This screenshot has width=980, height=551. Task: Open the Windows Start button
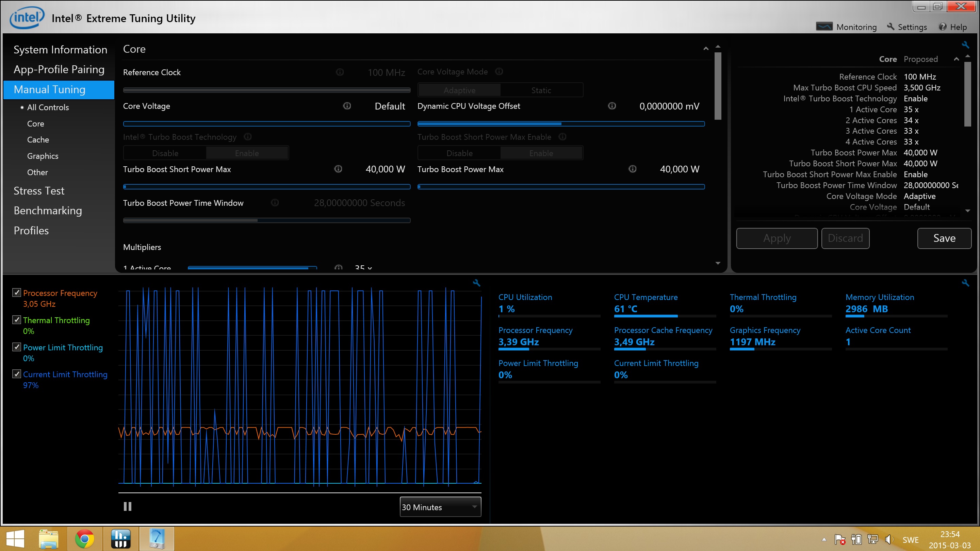click(x=15, y=539)
